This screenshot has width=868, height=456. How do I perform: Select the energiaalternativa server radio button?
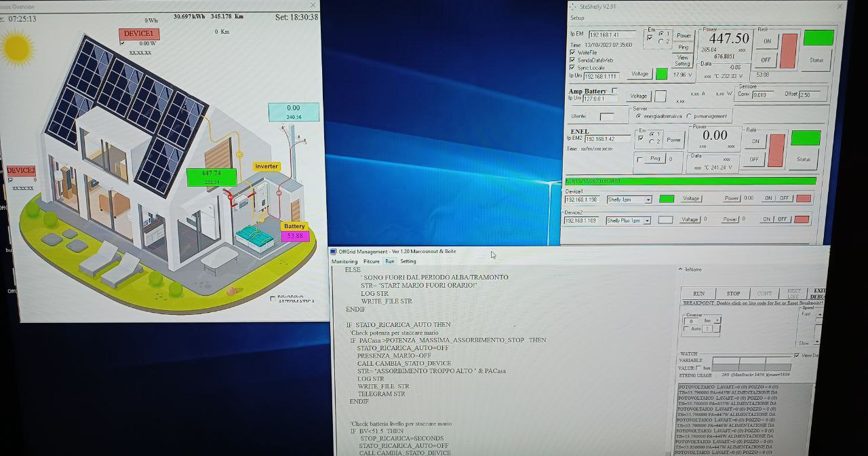pyautogui.click(x=639, y=116)
